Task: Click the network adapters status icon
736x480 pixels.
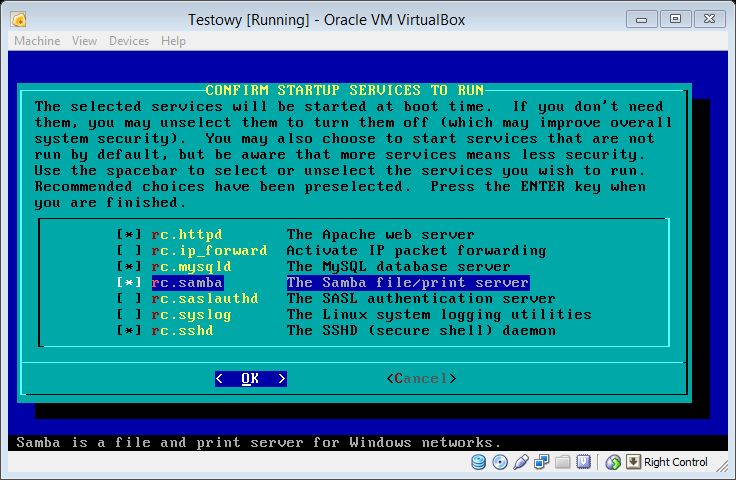Action: (x=541, y=462)
